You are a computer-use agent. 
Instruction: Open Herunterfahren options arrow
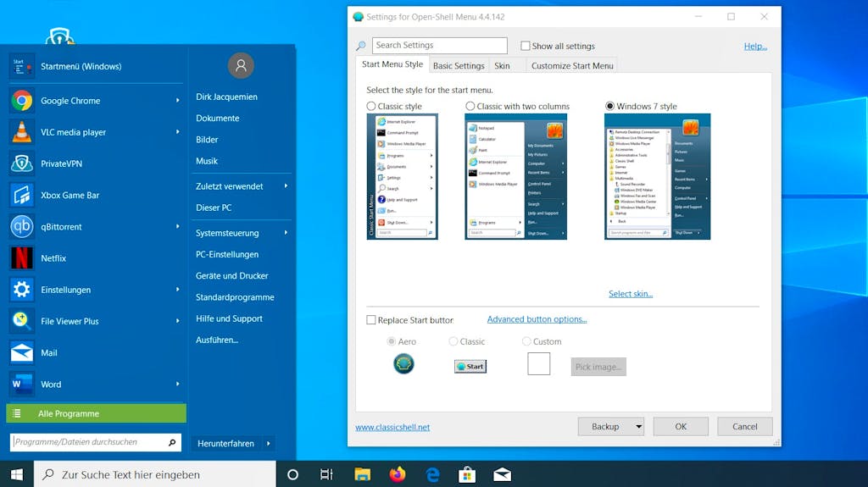(x=269, y=443)
